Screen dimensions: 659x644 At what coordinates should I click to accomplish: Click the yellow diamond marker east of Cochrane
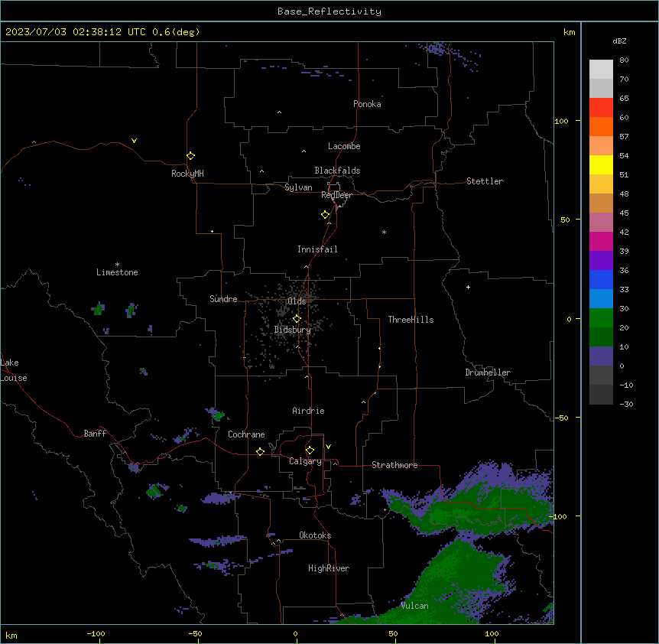(260, 451)
